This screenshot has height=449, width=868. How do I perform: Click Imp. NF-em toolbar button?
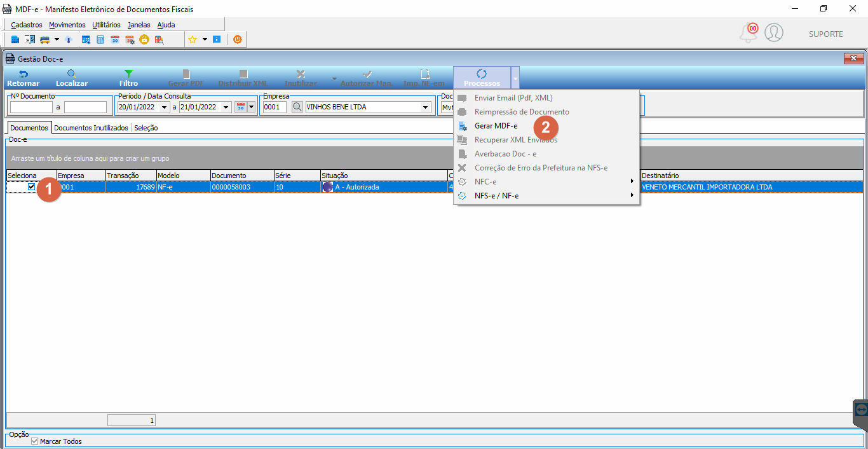click(424, 78)
